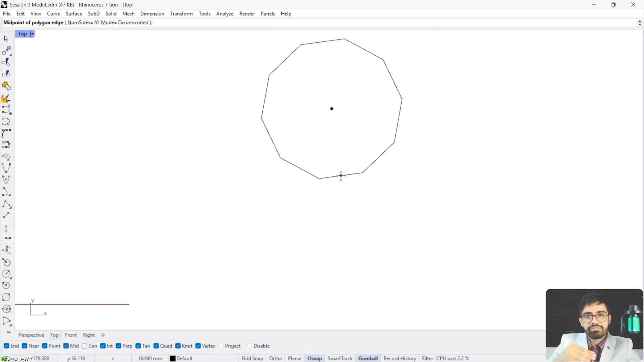
Task: Uncheck the Quad osnap checkbox
Action: pyautogui.click(x=156, y=346)
